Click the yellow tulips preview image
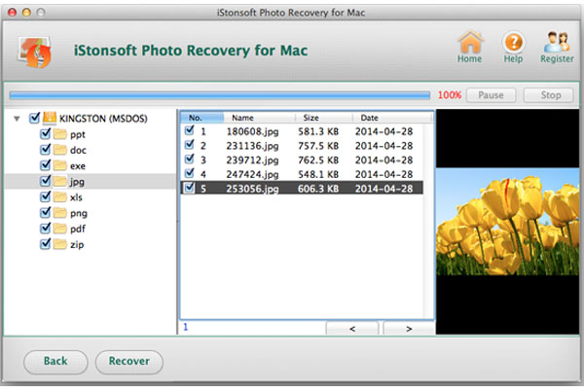The width and height of the screenshot is (584, 392). click(x=507, y=222)
